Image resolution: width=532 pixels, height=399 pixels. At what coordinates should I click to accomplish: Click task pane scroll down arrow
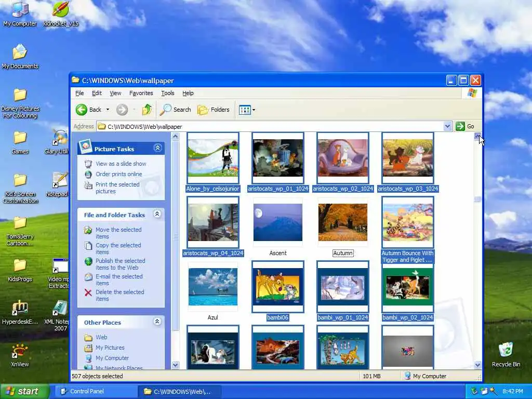point(176,365)
